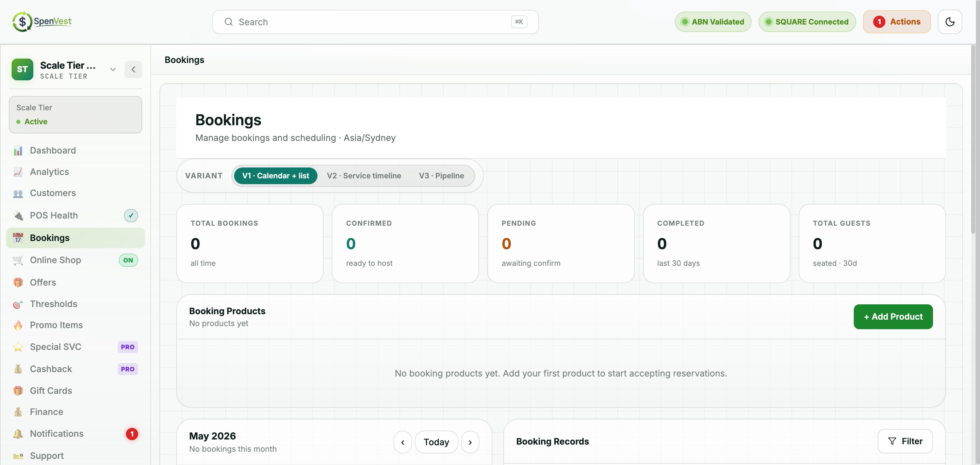This screenshot has width=980, height=465.
Task: Go to previous month arrow
Action: (x=403, y=442)
